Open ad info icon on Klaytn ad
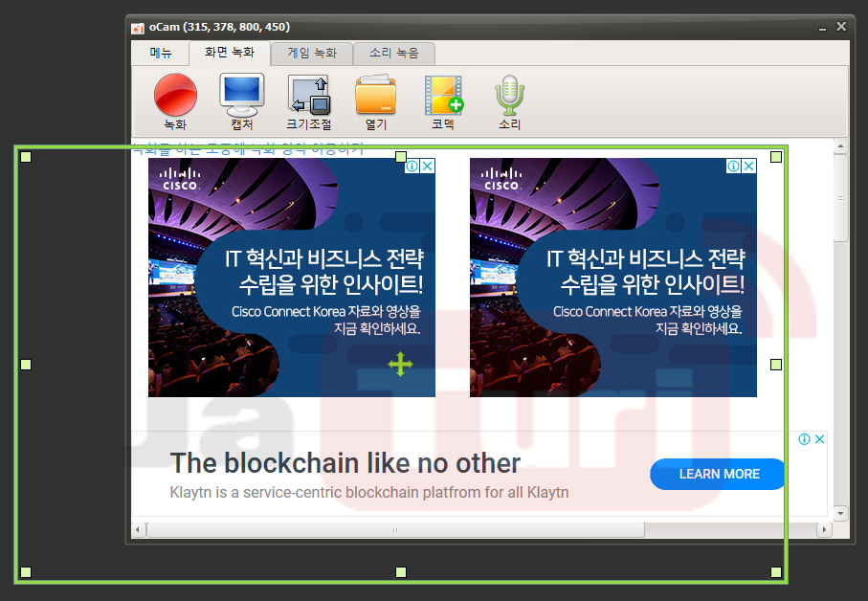 [x=804, y=439]
